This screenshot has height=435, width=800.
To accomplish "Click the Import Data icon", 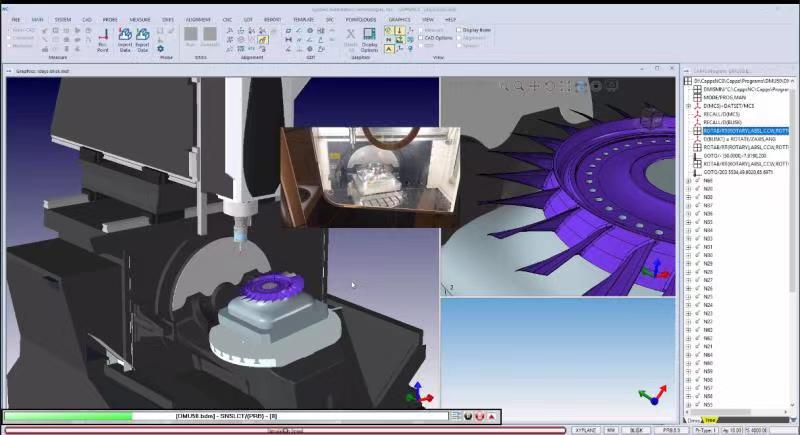I will pos(126,39).
